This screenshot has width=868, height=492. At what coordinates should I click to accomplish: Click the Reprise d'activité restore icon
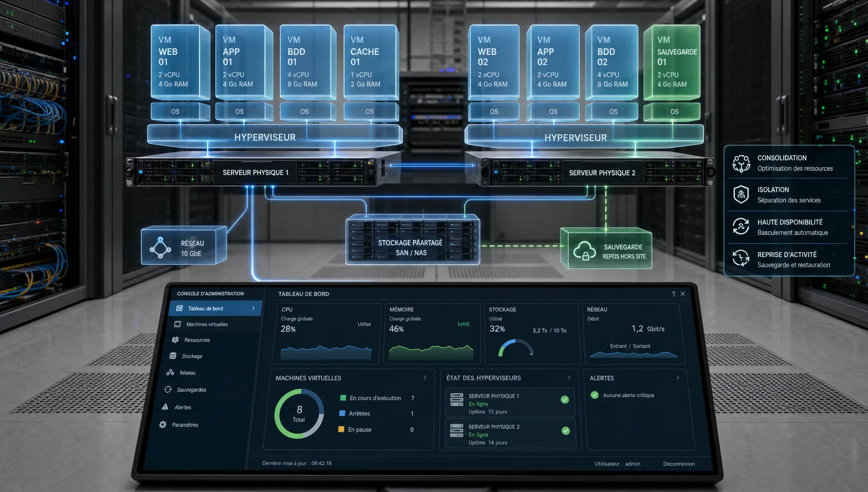click(741, 258)
